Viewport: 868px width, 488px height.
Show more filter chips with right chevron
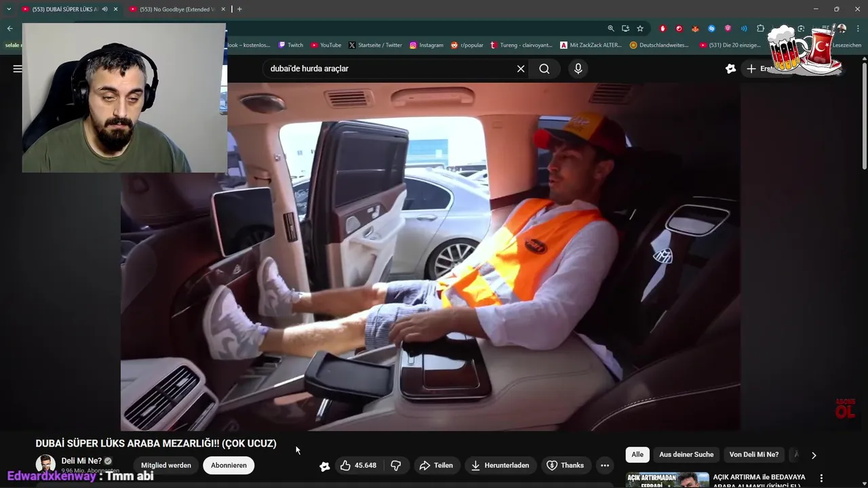[x=814, y=455]
